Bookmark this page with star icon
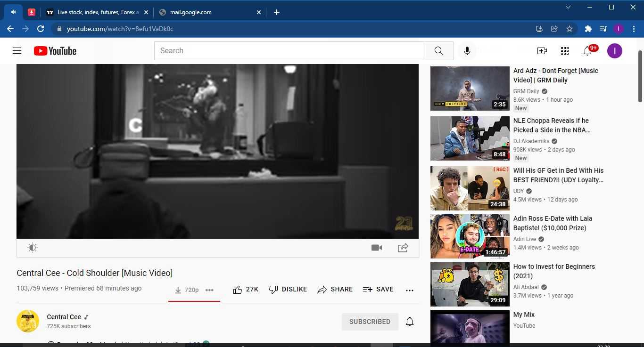The image size is (644, 347). coord(570,29)
